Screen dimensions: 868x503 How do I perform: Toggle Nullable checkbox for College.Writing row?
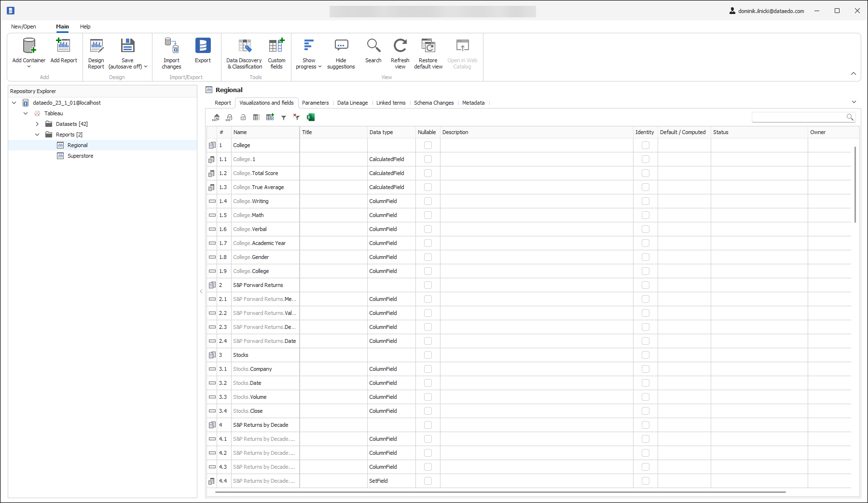pyautogui.click(x=427, y=201)
